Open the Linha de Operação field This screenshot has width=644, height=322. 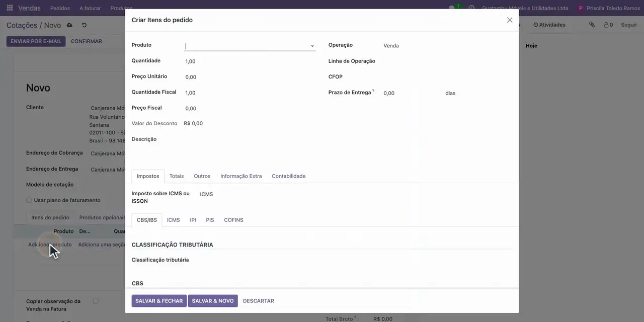point(447,61)
